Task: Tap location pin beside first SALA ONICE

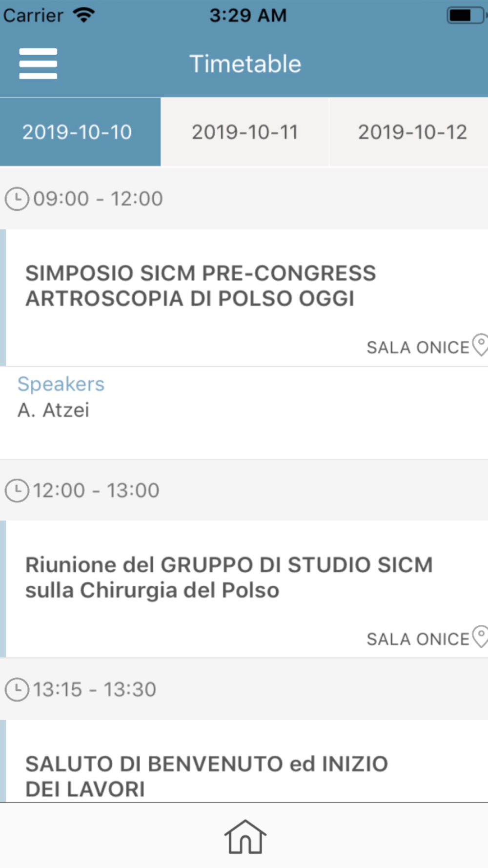Action: 480,345
